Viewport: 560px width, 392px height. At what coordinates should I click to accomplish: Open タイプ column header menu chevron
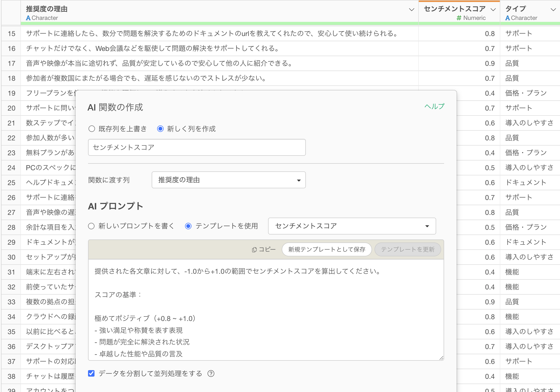553,10
